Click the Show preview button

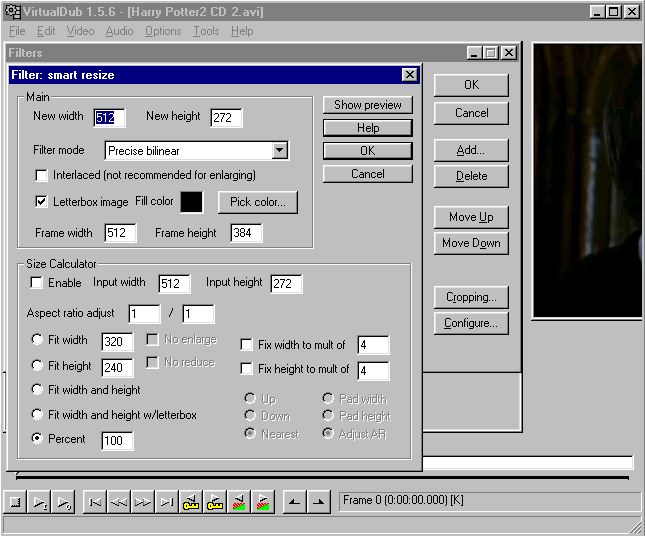click(367, 105)
